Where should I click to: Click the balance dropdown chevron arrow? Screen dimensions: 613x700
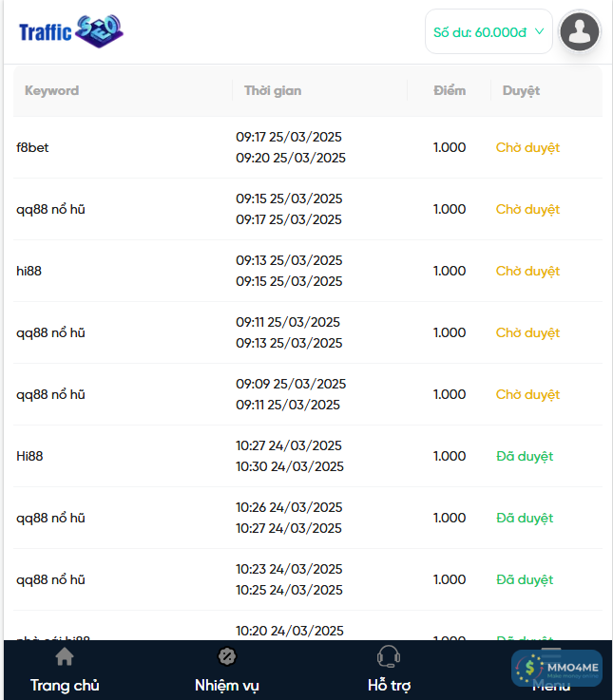(x=539, y=31)
